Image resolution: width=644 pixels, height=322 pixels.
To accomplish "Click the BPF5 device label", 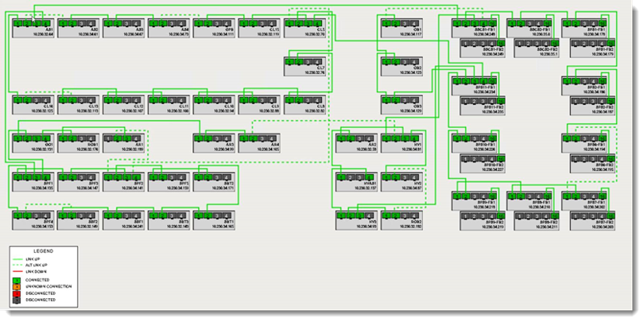I will 184,183.
